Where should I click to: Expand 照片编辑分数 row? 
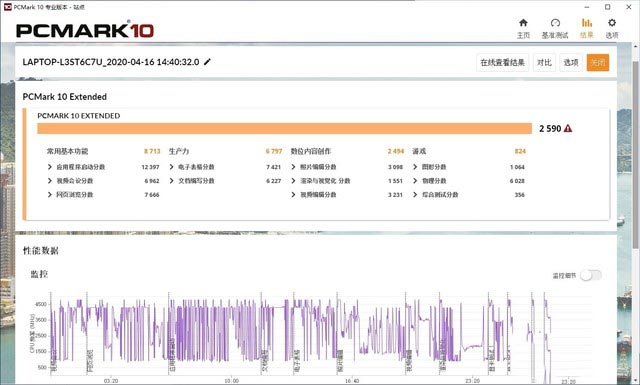tap(293, 167)
